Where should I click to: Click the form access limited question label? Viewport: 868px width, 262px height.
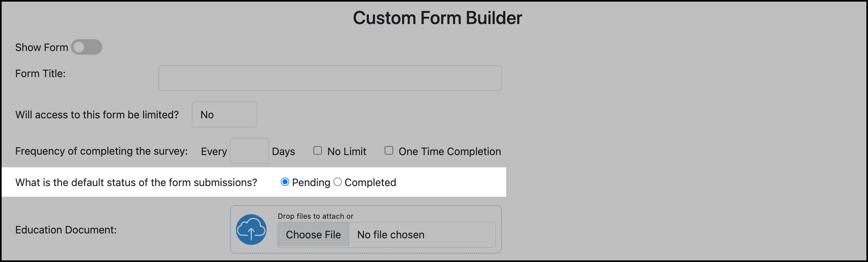tap(97, 115)
